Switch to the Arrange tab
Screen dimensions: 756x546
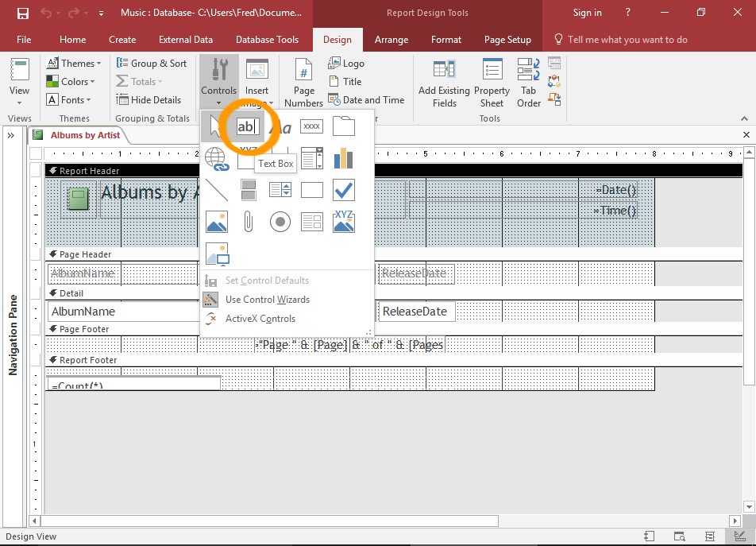tap(391, 40)
